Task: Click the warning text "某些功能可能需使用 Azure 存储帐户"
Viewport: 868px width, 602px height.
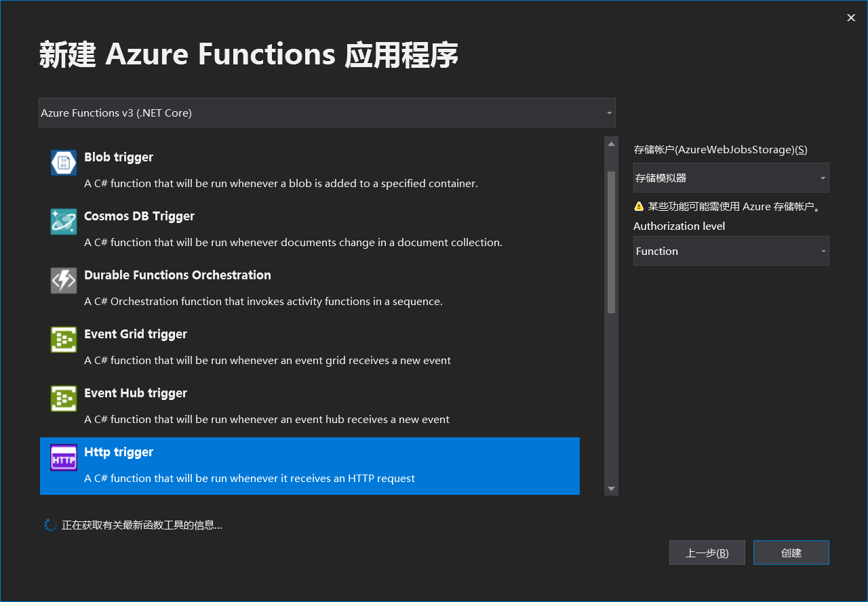Action: tap(734, 207)
